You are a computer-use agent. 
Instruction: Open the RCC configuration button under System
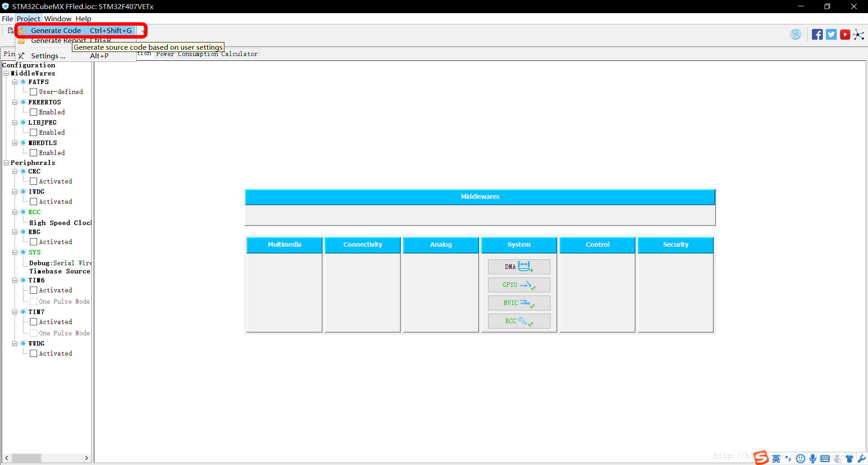[519, 321]
